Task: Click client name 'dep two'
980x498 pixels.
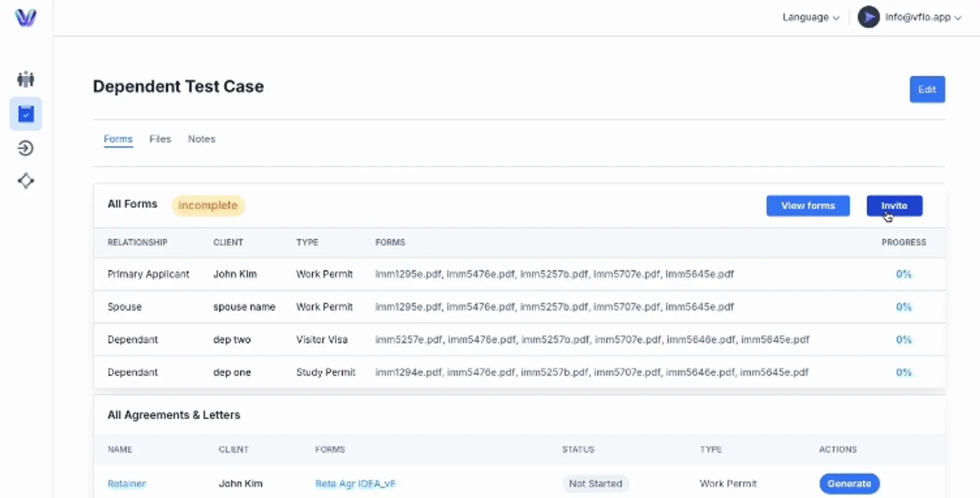Action: [232, 340]
